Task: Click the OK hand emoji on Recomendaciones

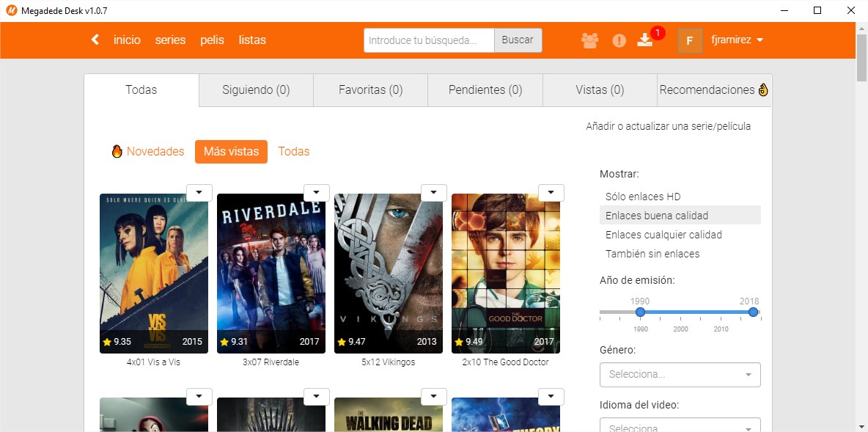Action: pyautogui.click(x=763, y=89)
